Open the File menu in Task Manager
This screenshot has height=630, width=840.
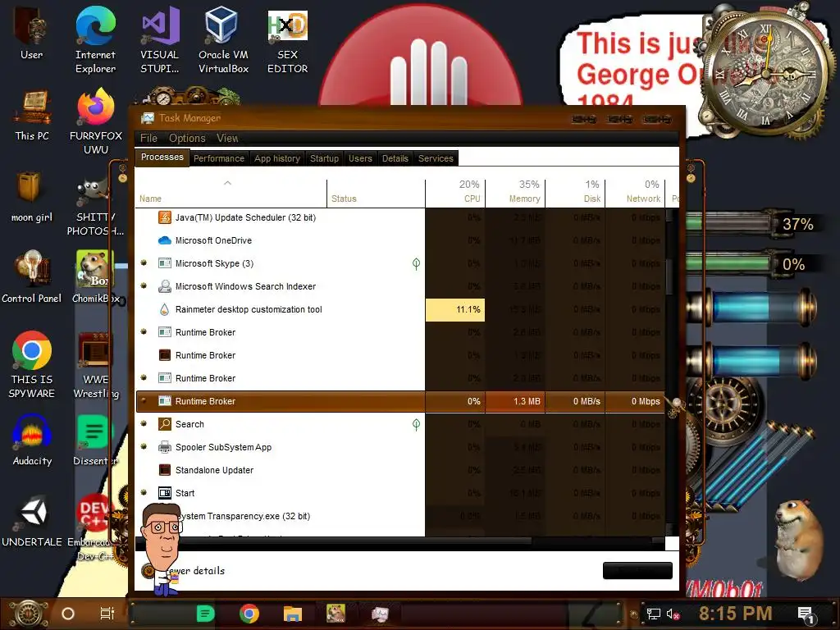click(148, 138)
